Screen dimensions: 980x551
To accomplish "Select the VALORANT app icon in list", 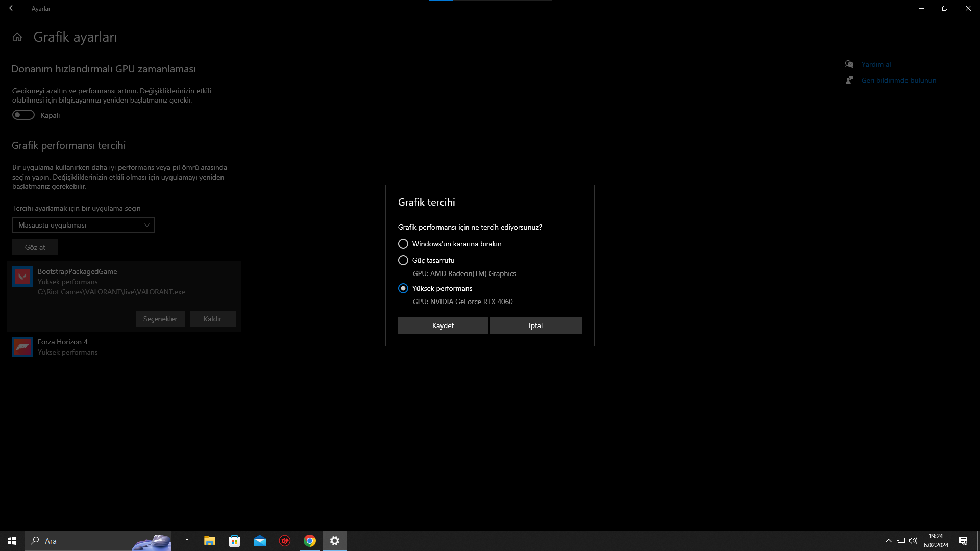I will point(22,277).
